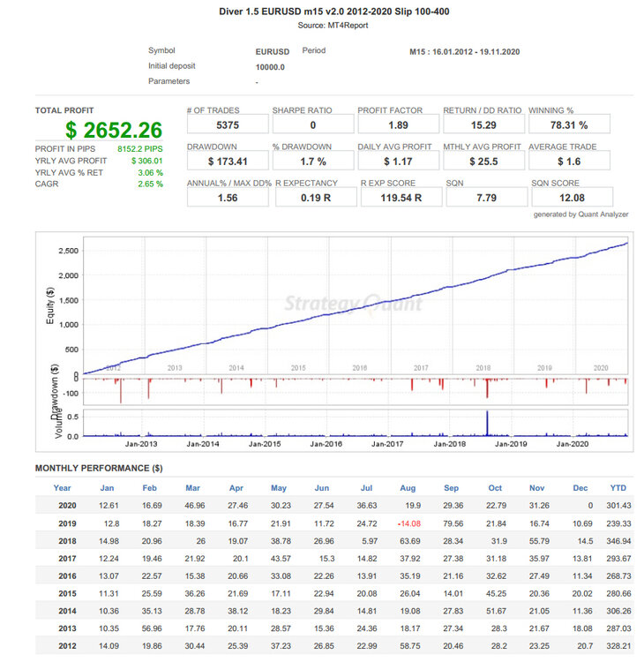This screenshot has width=644, height=662.
Task: Click the 2013 February value 56.96
Action: [152, 628]
